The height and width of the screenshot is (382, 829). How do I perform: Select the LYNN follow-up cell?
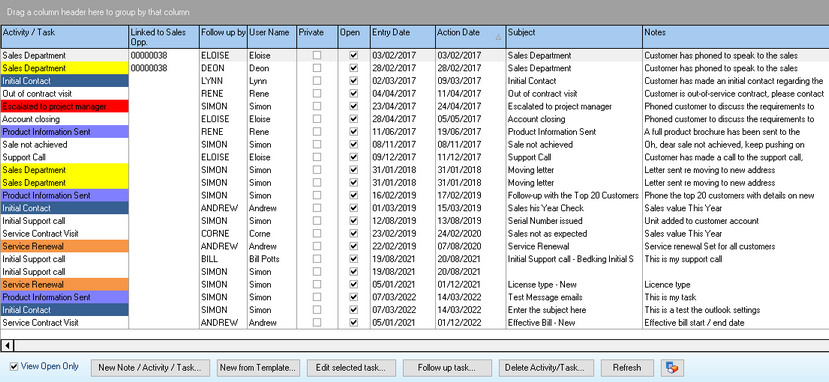pos(223,81)
